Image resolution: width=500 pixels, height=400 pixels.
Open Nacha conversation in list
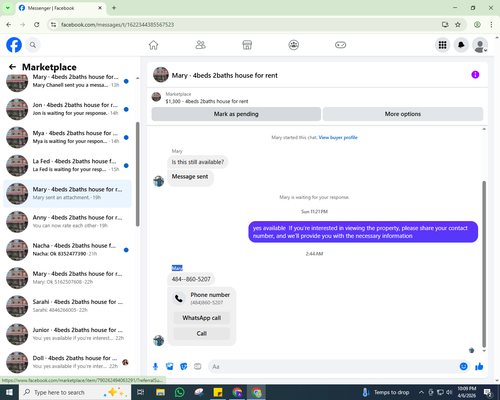click(x=67, y=250)
